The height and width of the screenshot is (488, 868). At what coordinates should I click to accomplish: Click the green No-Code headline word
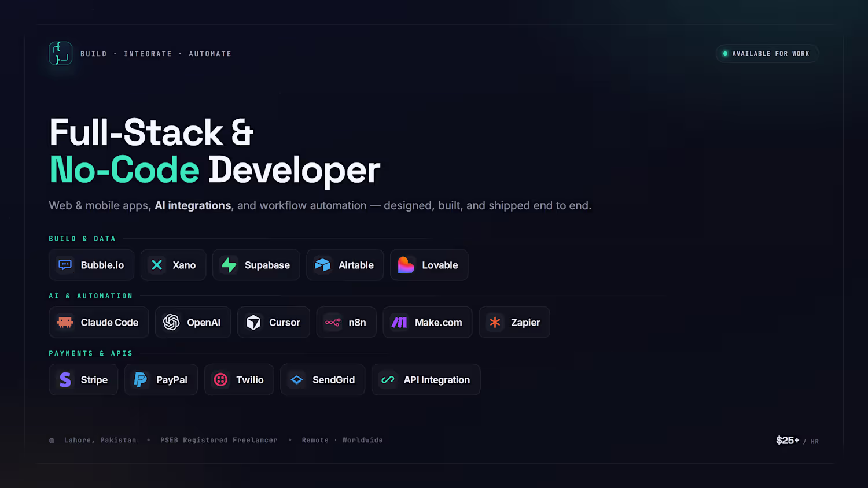(x=124, y=170)
